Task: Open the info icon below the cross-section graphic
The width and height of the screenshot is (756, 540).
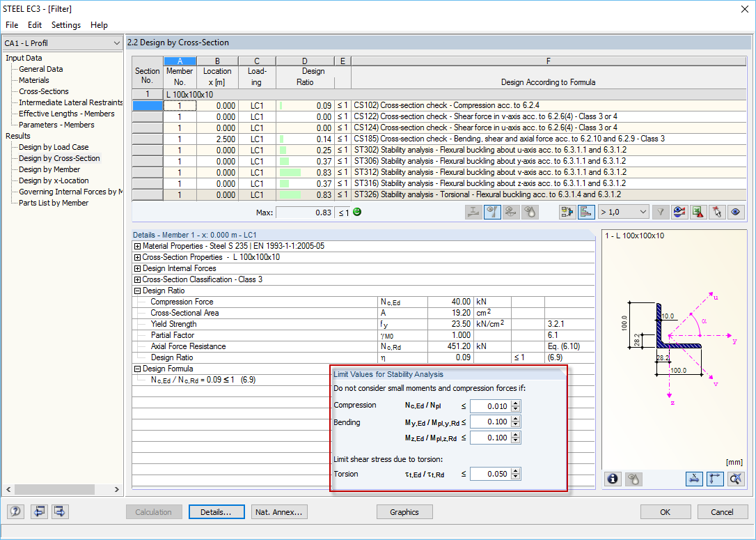Action: tap(613, 479)
